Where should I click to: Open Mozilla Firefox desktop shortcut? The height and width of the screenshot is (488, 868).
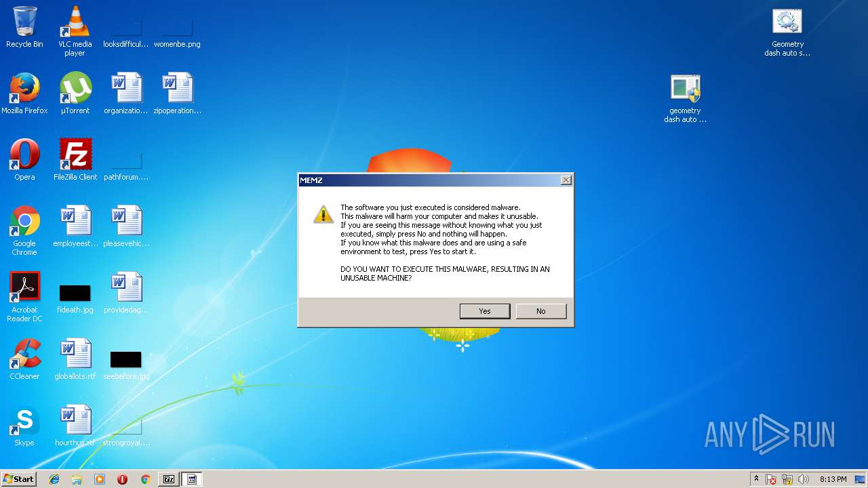[24, 94]
